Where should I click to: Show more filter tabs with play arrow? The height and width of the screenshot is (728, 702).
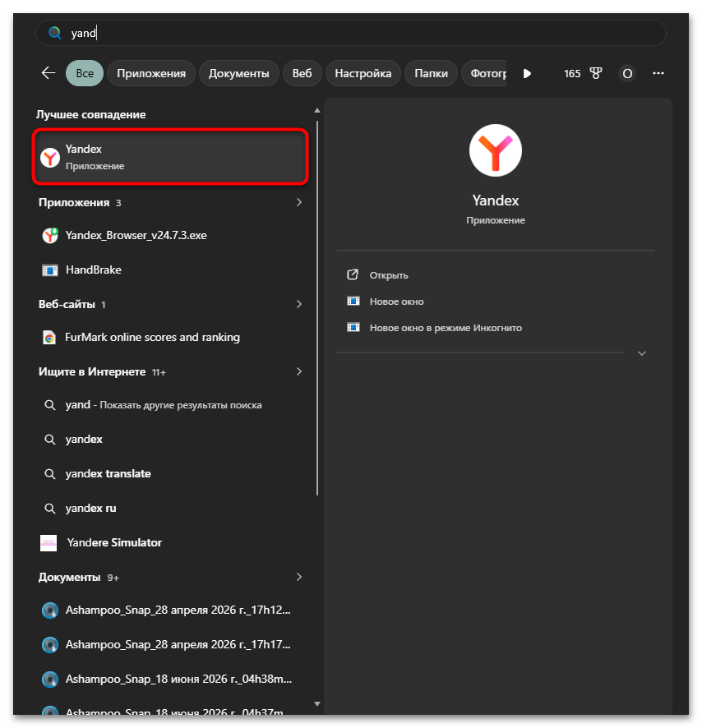[x=527, y=73]
